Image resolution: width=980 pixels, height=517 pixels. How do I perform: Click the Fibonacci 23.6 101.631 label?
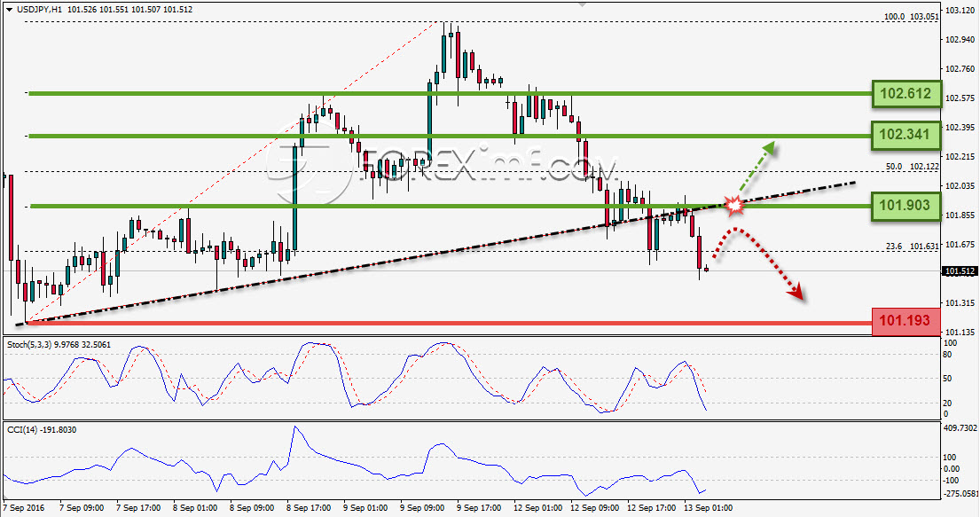pos(912,247)
